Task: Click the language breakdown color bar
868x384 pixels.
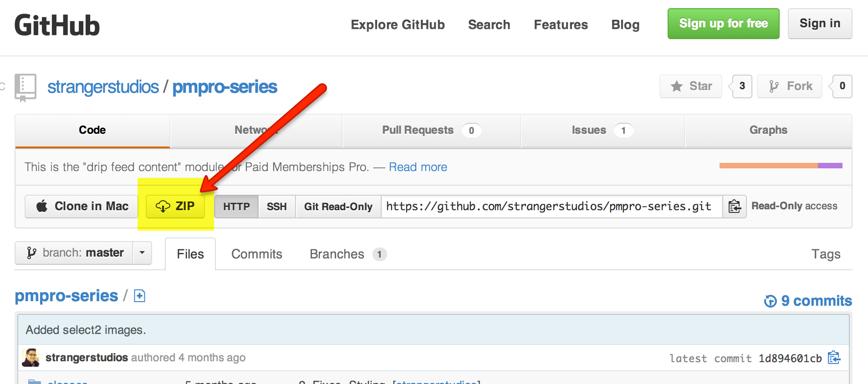Action: pos(781,166)
